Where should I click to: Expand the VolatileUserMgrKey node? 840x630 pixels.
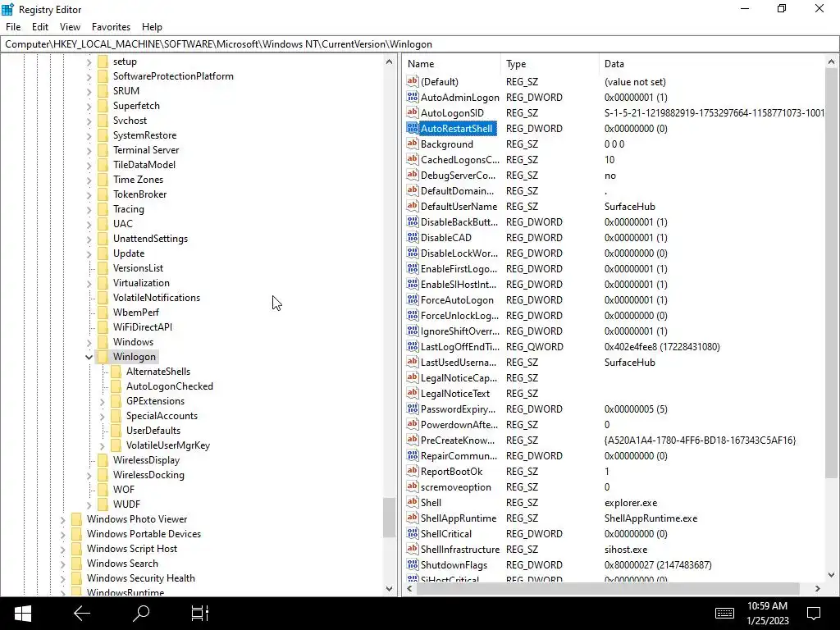tap(102, 445)
